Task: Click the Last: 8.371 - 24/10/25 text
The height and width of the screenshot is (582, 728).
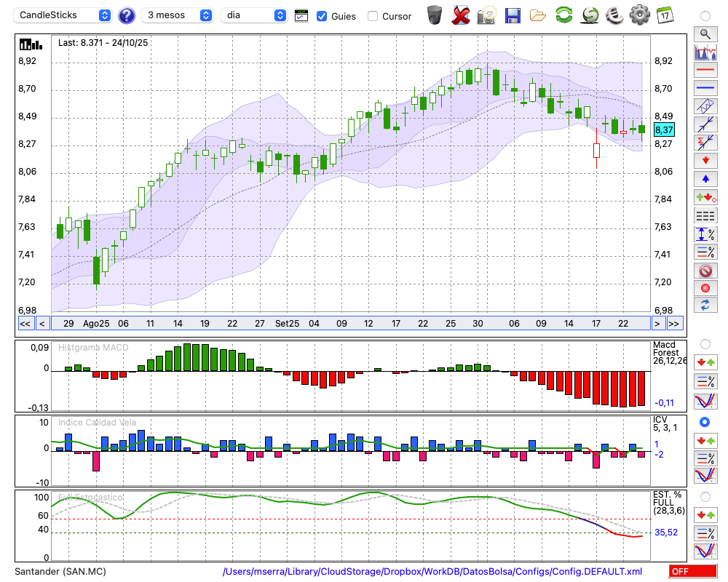Action: pos(103,43)
